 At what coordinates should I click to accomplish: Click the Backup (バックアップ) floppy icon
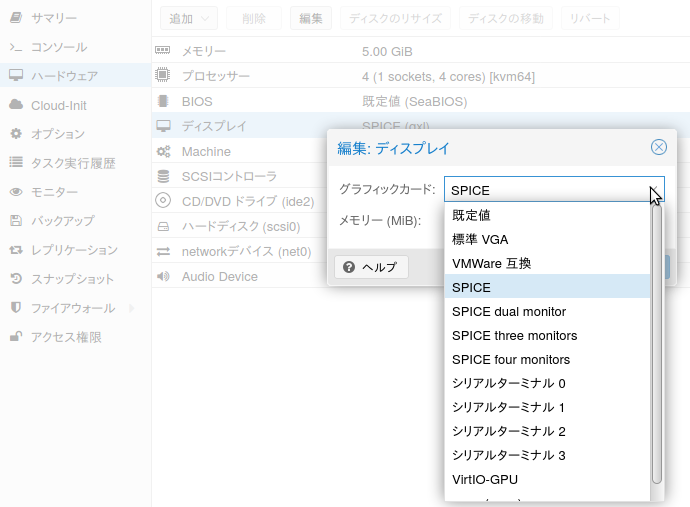click(16, 221)
